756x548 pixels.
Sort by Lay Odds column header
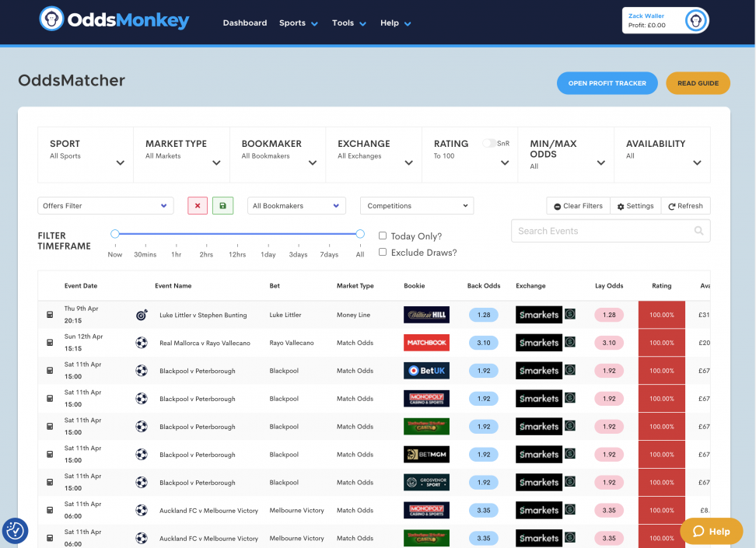pyautogui.click(x=609, y=285)
